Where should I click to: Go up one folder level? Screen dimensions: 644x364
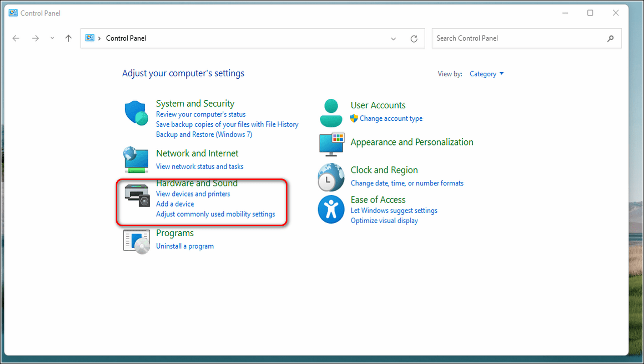click(x=69, y=39)
